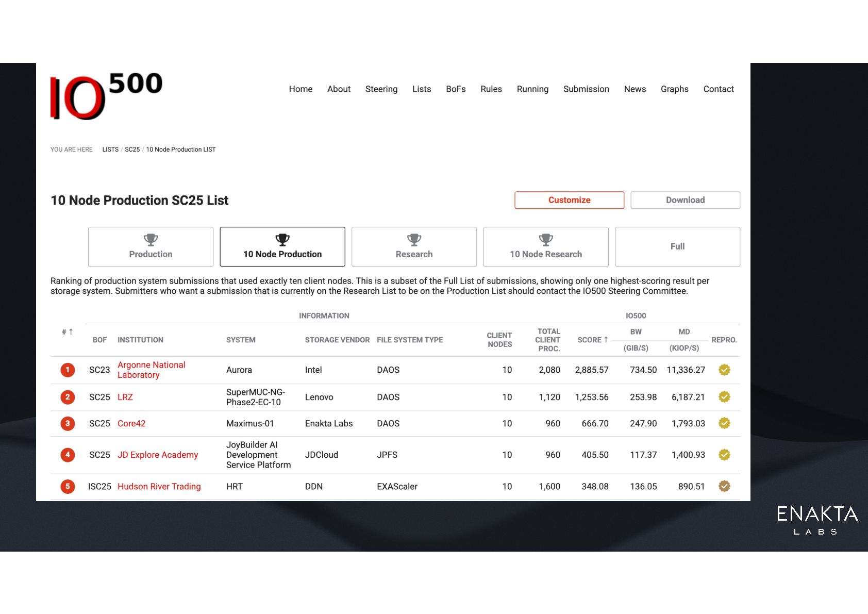Click the Download button
Viewport: 868px width, 614px height.
coord(685,200)
